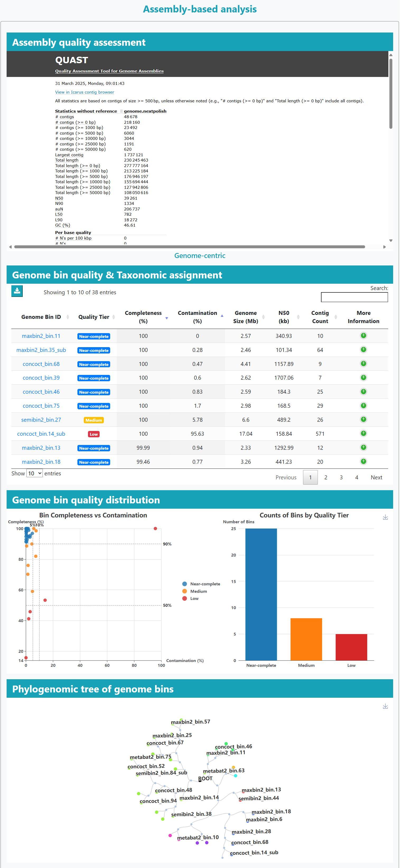The image size is (400, 868).
Task: Click the Next pagination button
Action: tap(376, 477)
